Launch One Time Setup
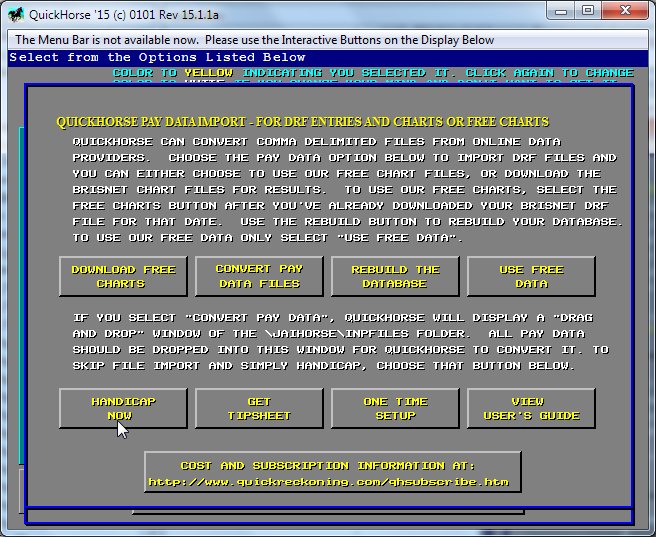Image resolution: width=656 pixels, height=537 pixels. pyautogui.click(x=395, y=408)
